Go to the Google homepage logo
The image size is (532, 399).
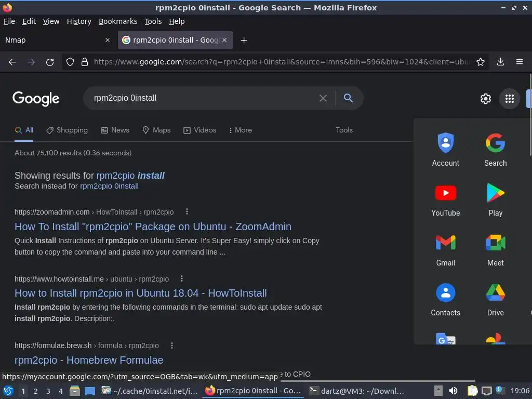(x=36, y=99)
